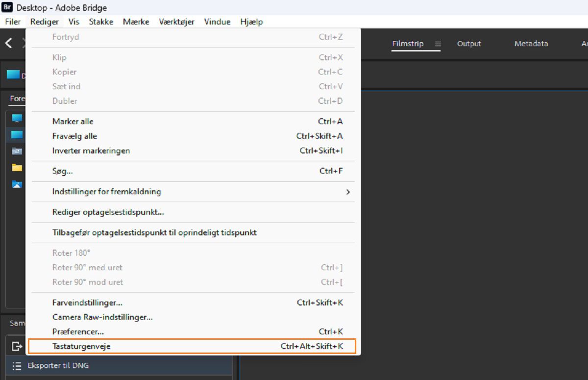Select the documents folder icon in favorites
Image resolution: width=588 pixels, height=380 pixels.
click(17, 151)
